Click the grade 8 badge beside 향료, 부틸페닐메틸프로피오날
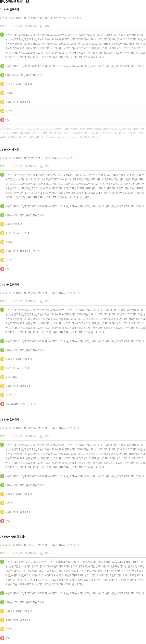Image resolution: width=146 pixels, height=644 pixels. click(2, 404)
